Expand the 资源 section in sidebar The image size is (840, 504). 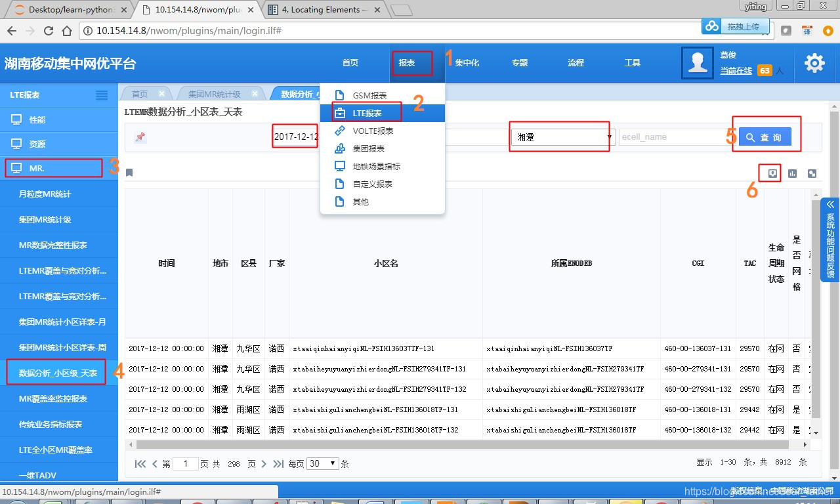pos(59,144)
